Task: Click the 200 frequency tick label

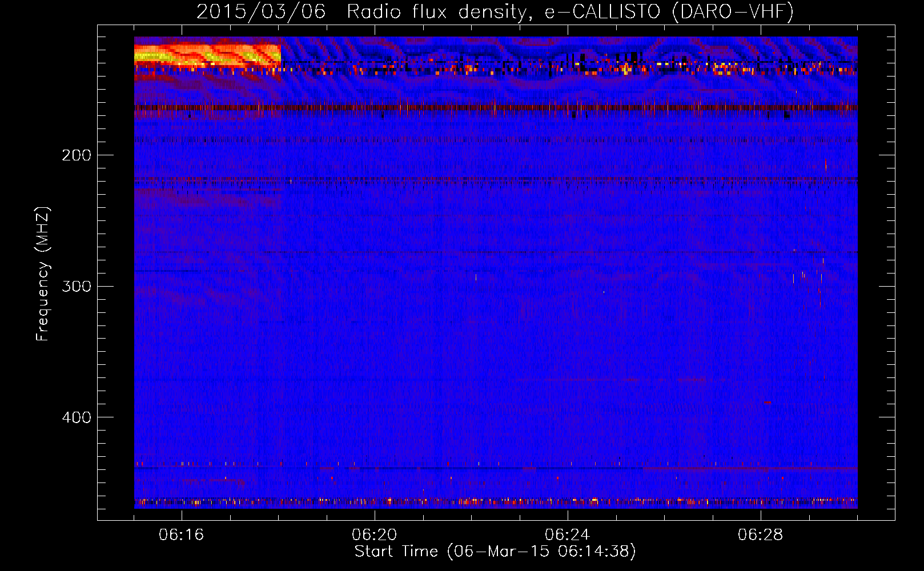Action: coord(77,155)
